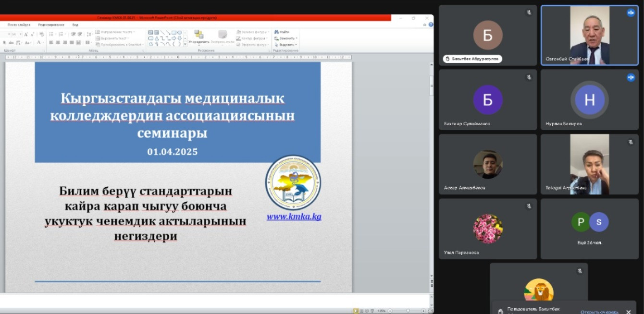Click the PowerPoint help question mark icon
This screenshot has width=644, height=314.
pyautogui.click(x=431, y=24)
